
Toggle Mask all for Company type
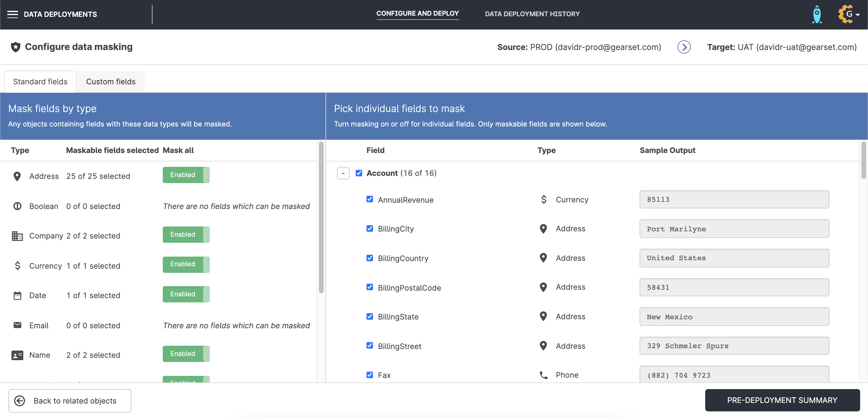pos(186,234)
